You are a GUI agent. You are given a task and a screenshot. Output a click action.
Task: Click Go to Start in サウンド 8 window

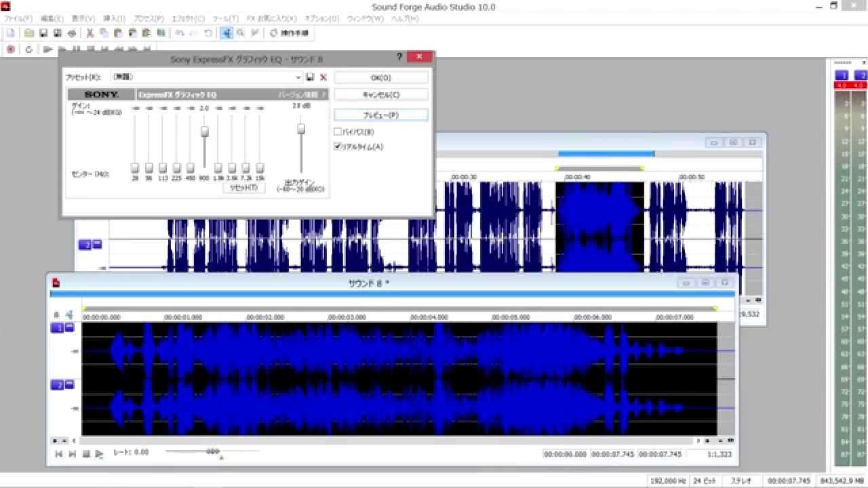[x=59, y=453]
